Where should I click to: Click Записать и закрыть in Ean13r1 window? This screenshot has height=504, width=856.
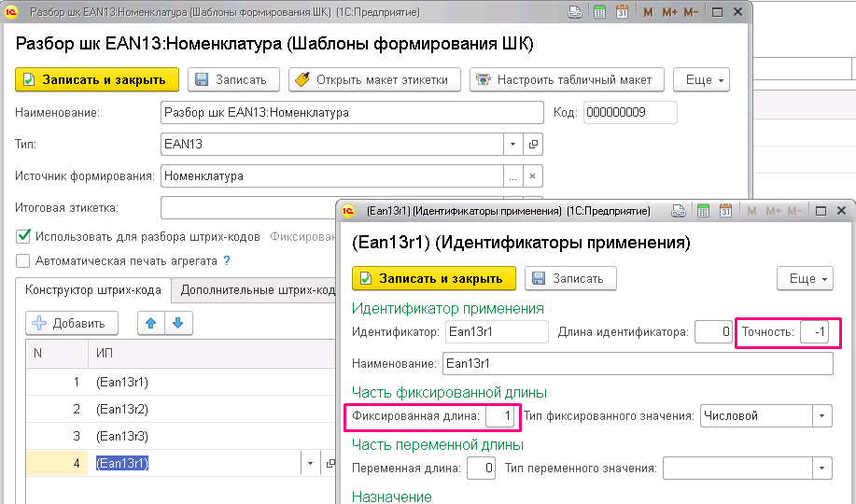click(434, 278)
